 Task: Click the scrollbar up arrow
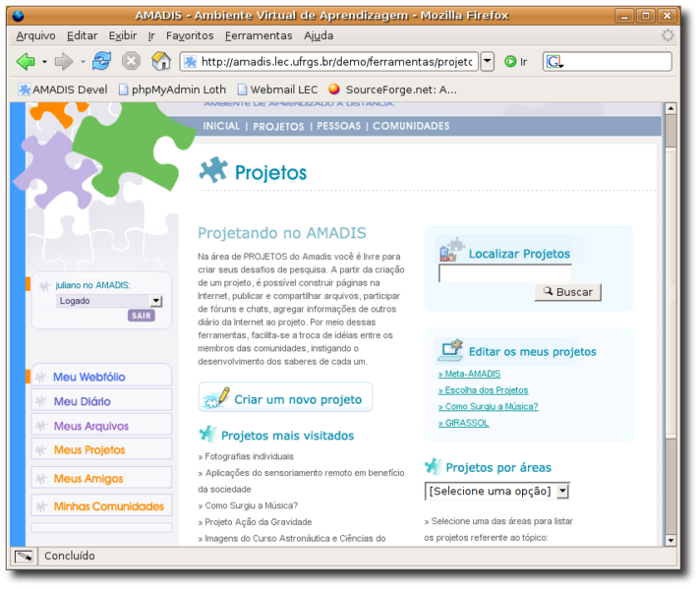point(671,108)
